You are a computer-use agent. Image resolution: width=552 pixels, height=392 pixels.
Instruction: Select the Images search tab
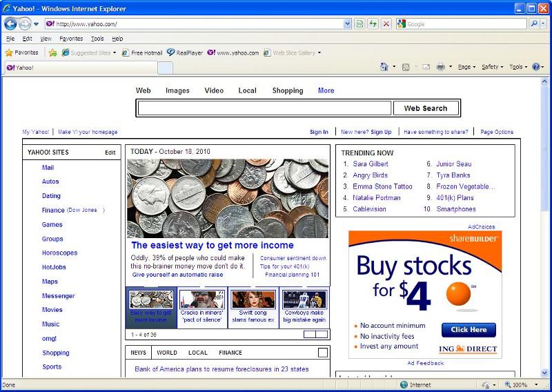177,90
